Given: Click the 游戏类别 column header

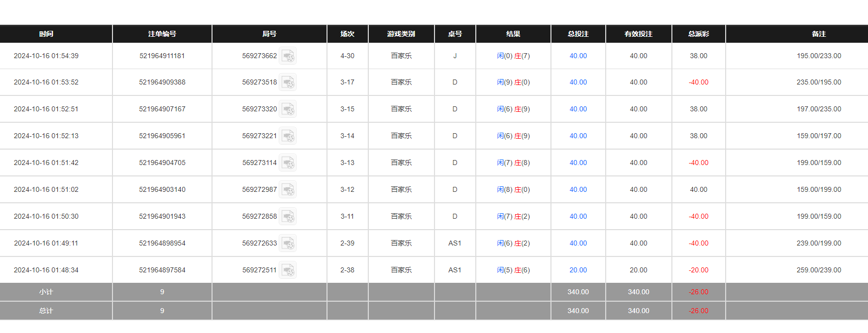Looking at the screenshot, I should point(401,34).
